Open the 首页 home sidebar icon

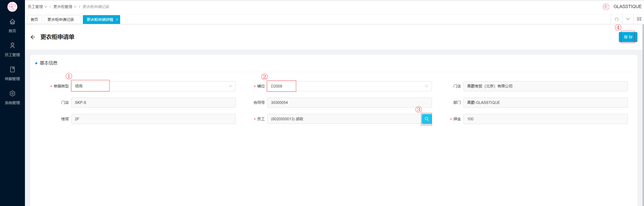click(x=12, y=25)
